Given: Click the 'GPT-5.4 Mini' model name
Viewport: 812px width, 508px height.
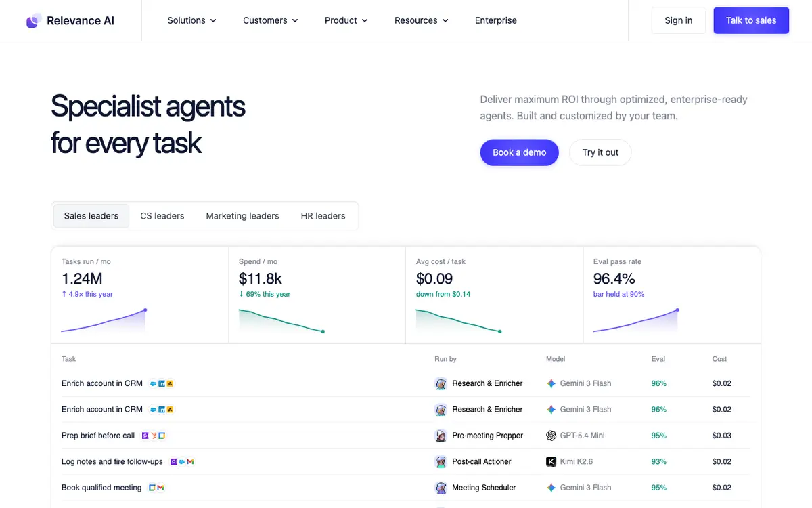Looking at the screenshot, I should (583, 436).
